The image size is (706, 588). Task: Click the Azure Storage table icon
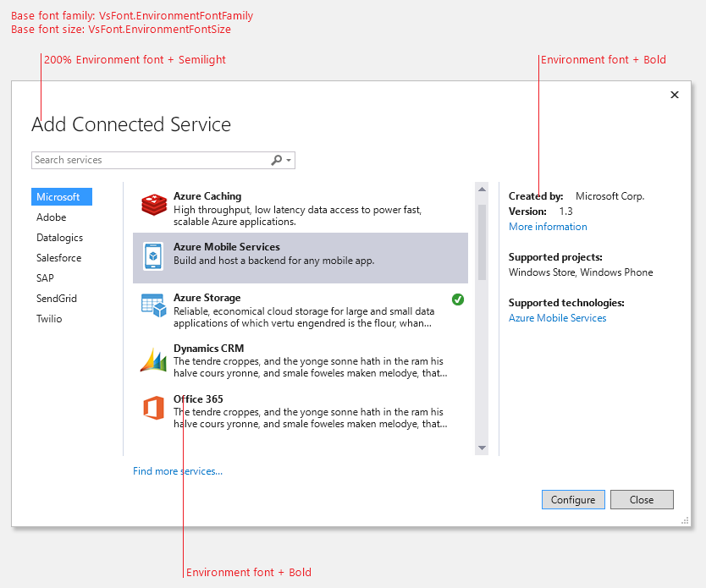pos(153,306)
